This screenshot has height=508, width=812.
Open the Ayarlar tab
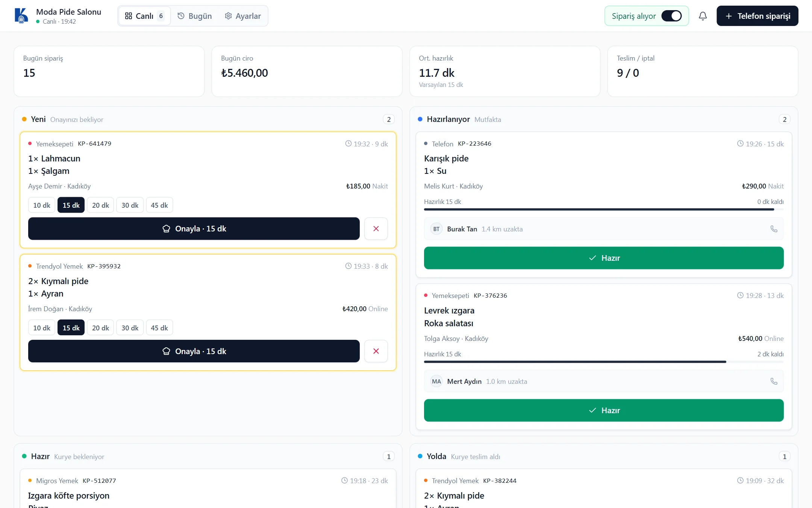(x=243, y=16)
